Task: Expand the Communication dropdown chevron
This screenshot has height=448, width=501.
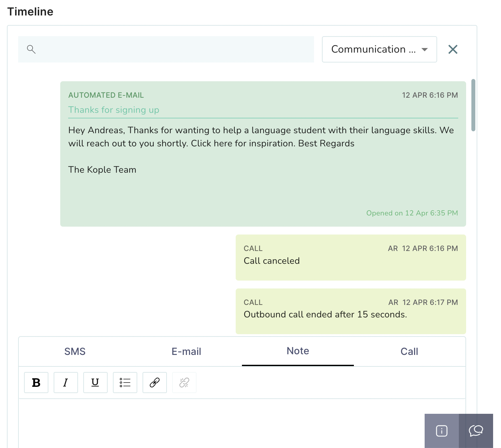Action: point(425,49)
